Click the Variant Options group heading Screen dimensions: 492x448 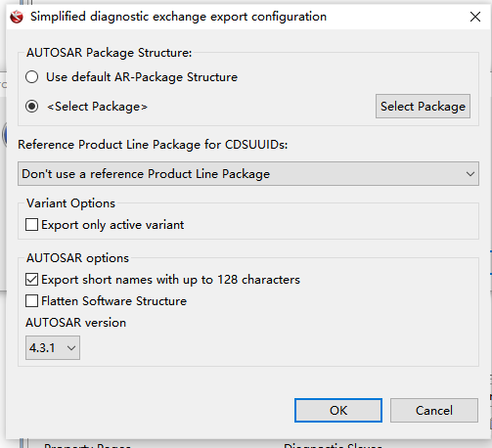click(70, 203)
